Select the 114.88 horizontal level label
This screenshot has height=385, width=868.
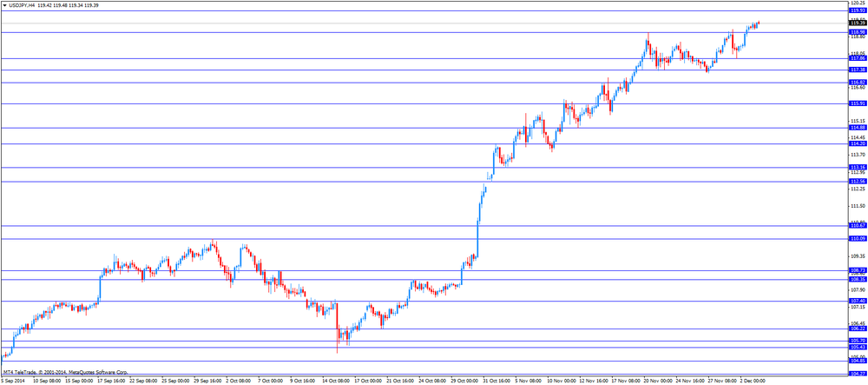click(x=858, y=128)
